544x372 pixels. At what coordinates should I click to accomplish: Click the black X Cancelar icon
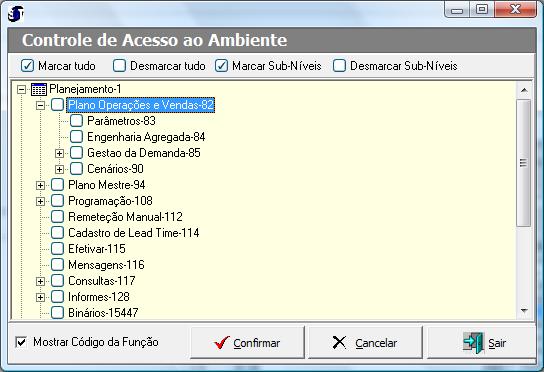coord(339,343)
